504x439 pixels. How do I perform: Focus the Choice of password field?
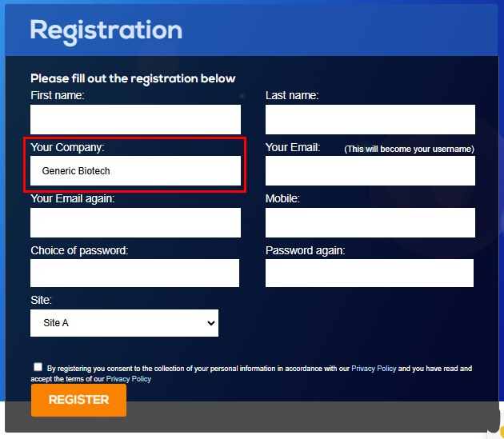pyautogui.click(x=134, y=273)
